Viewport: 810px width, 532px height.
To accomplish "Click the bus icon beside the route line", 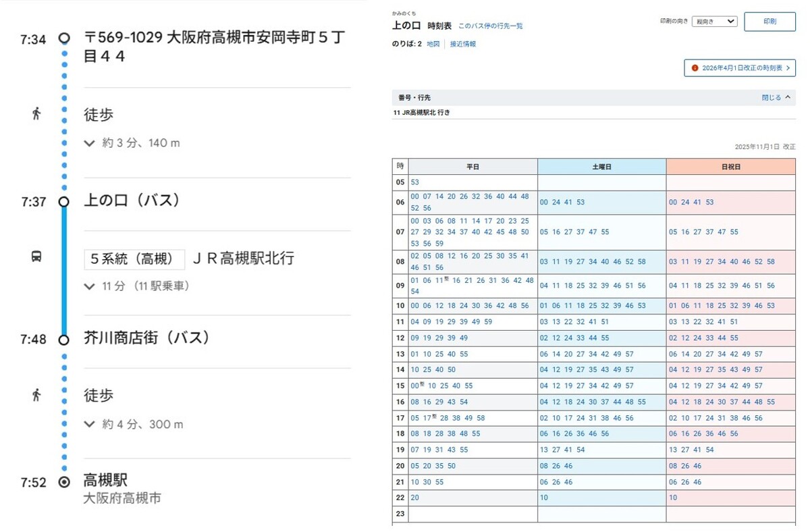I will pos(36,257).
